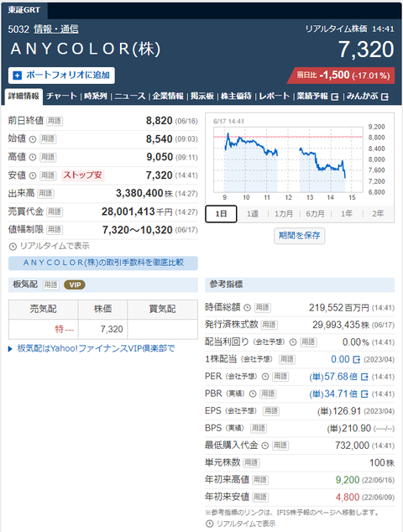Select 1週 chart period
Image resolution: width=403 pixels, height=532 pixels.
coord(252,214)
